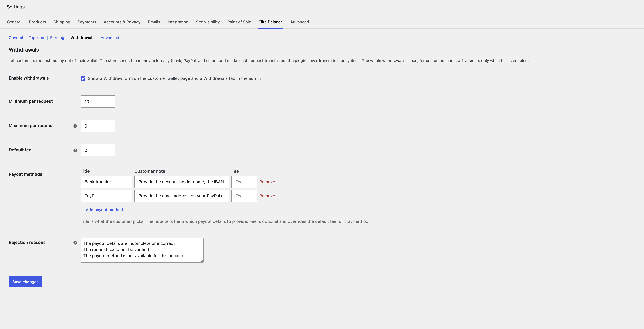Open the Accounts & Privacy tab
This screenshot has width=644, height=329.
[122, 22]
